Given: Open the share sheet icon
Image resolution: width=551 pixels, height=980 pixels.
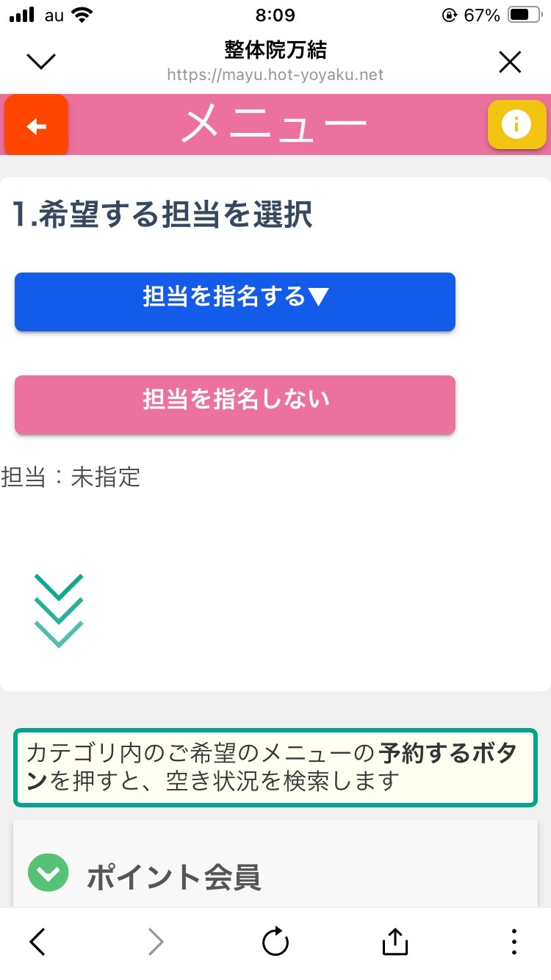Looking at the screenshot, I should click(395, 941).
